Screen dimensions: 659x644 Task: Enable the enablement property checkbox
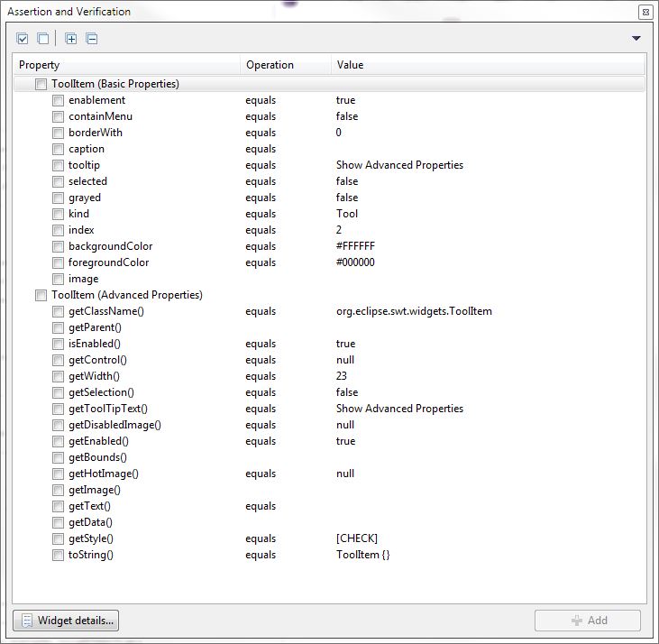click(x=58, y=100)
